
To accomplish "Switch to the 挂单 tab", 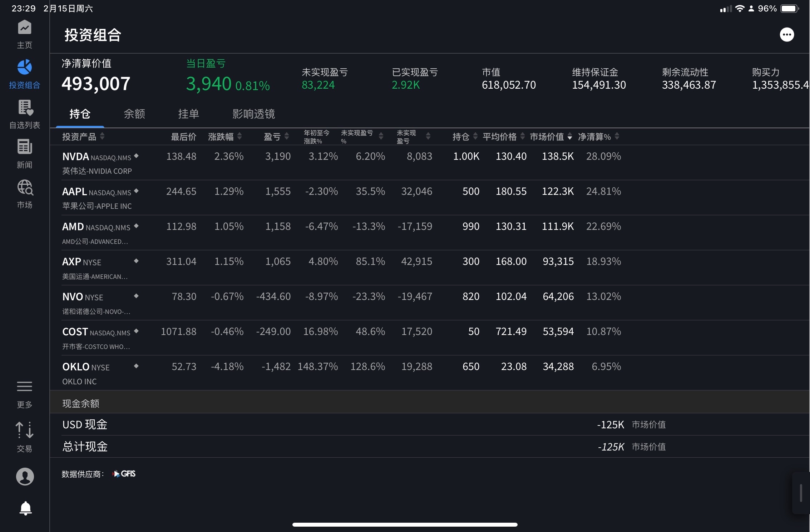I will point(188,114).
